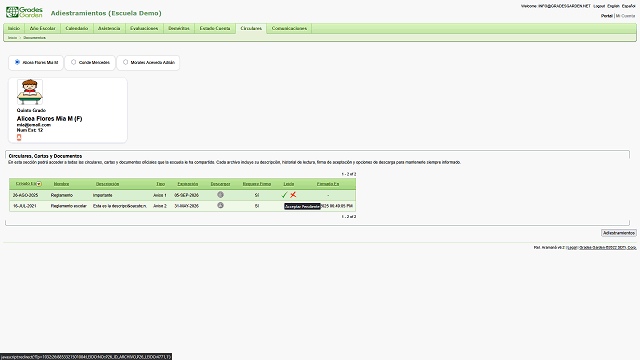This screenshot has height=360, width=640.
Task: Select student Morales Acevedo Adrián
Action: [125, 62]
